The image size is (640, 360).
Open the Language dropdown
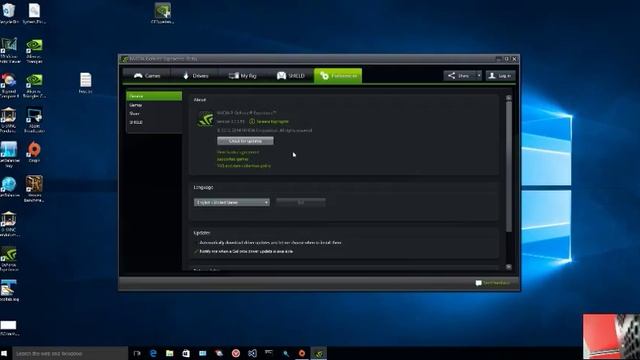[x=231, y=202]
